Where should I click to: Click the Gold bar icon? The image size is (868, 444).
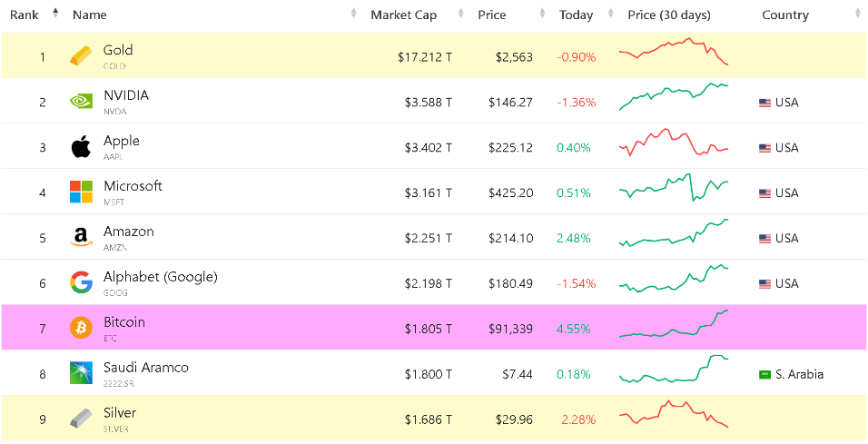click(x=81, y=56)
